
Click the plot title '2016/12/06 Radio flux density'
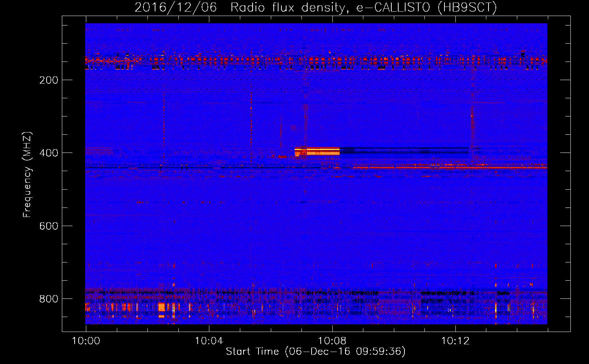click(316, 7)
